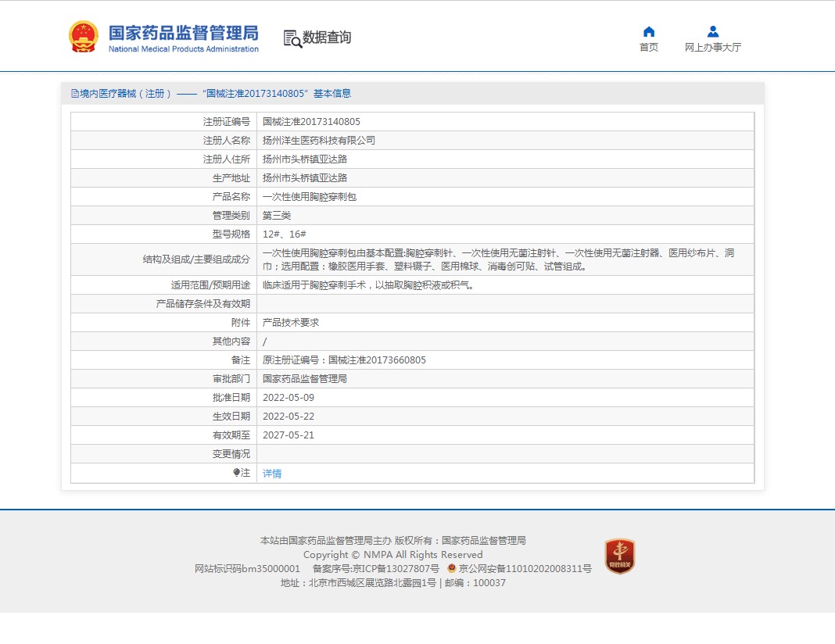Click the 国家药品监督管理局 title text in header
The width and height of the screenshot is (835, 644).
(x=183, y=32)
